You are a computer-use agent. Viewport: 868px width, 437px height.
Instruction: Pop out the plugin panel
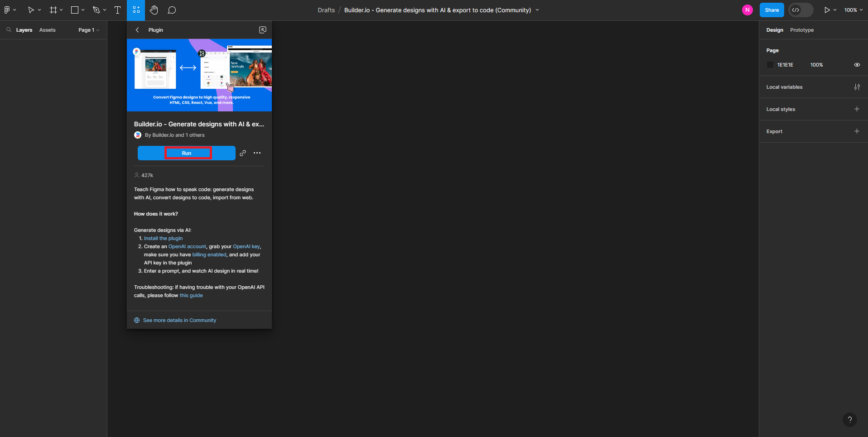(263, 30)
